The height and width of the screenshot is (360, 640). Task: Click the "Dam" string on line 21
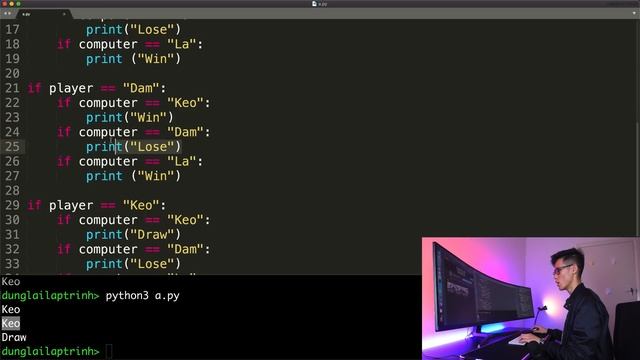point(141,88)
